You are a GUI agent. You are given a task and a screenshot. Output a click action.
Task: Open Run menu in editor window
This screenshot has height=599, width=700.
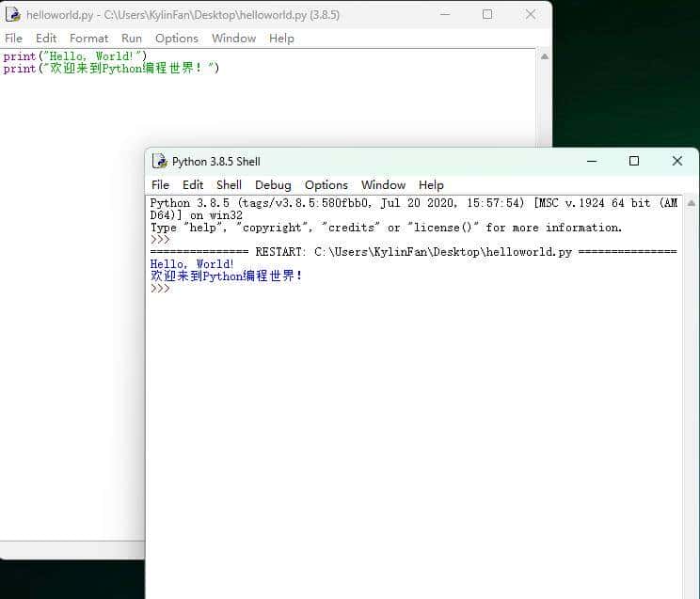(132, 39)
